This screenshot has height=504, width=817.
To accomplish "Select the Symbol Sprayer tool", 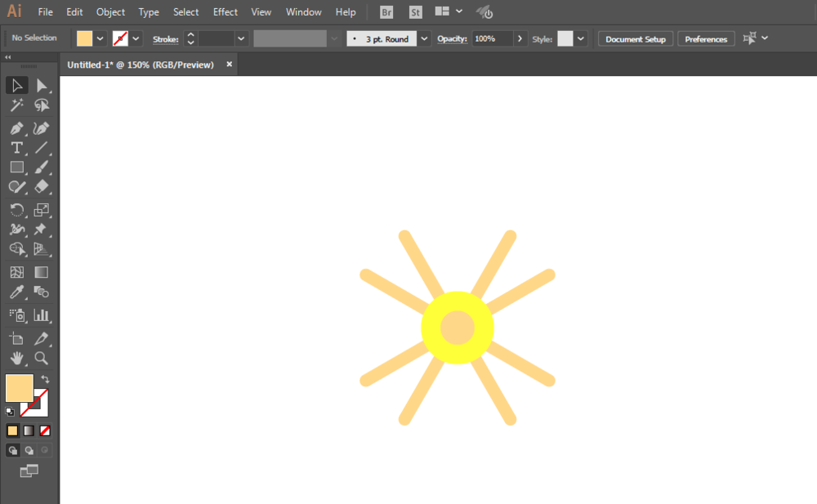I will (x=16, y=314).
